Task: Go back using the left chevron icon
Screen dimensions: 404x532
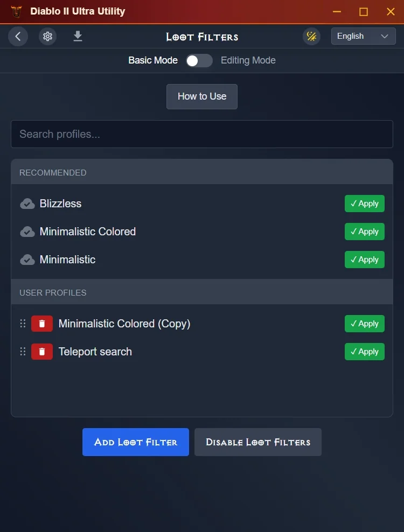Action: click(18, 36)
